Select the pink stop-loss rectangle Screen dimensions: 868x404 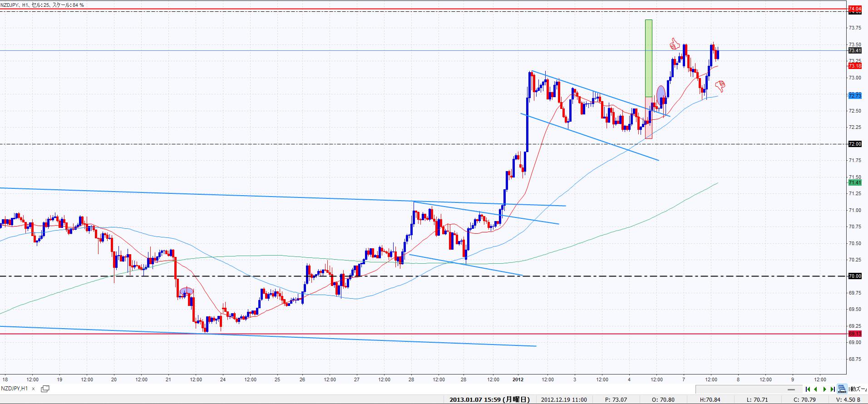click(x=649, y=117)
